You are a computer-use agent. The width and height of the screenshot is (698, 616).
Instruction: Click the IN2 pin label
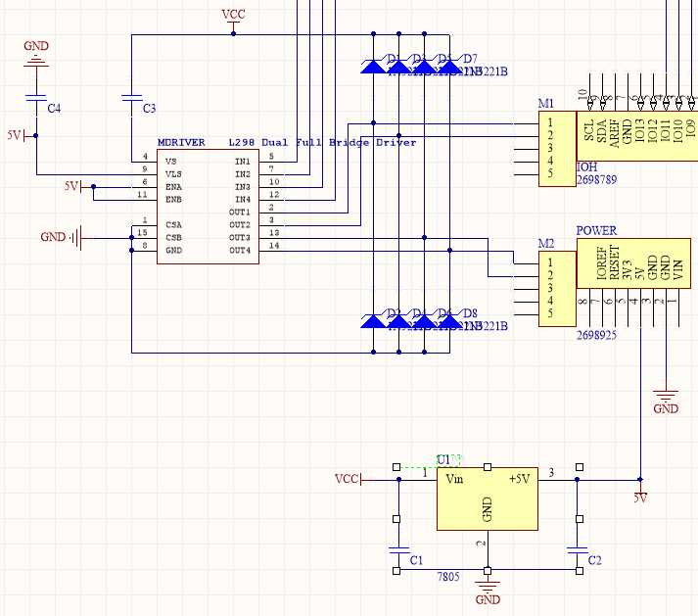tap(243, 173)
